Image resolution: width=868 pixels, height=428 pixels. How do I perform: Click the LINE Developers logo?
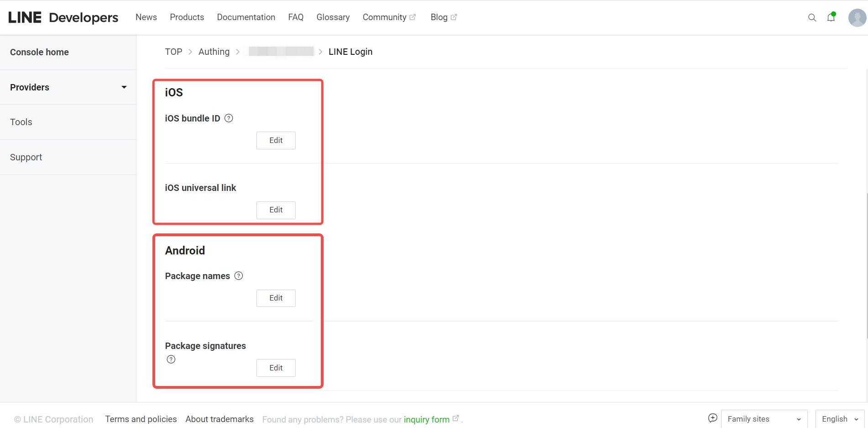click(63, 17)
